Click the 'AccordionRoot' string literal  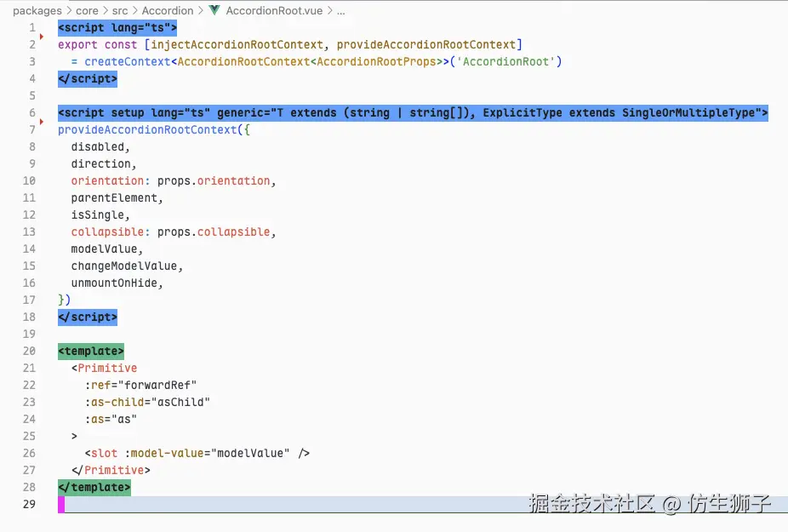[505, 61]
